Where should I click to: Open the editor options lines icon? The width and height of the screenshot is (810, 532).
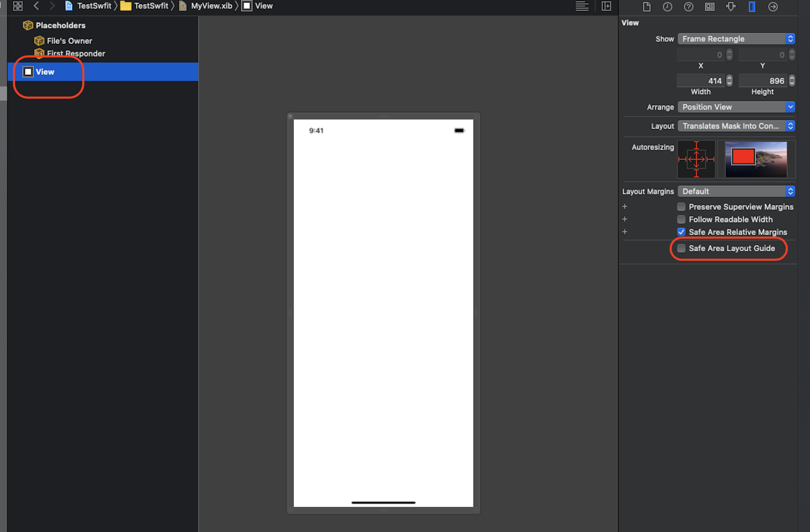[x=582, y=6]
